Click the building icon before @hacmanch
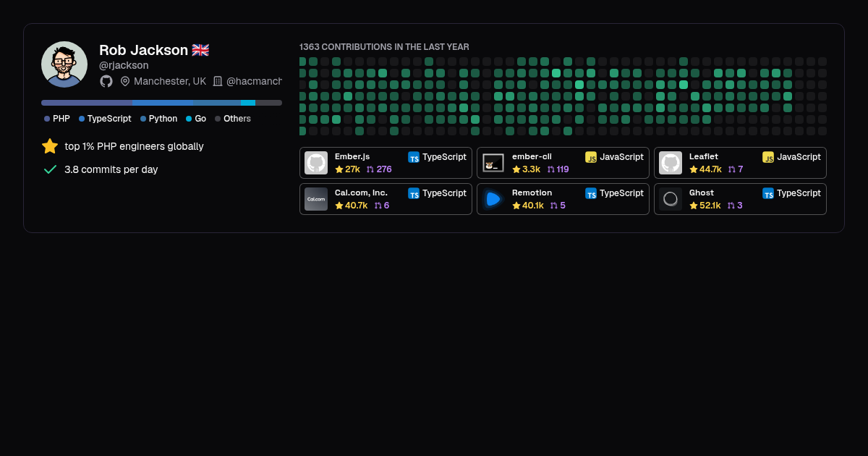Screen dimensions: 868x456 point(218,81)
